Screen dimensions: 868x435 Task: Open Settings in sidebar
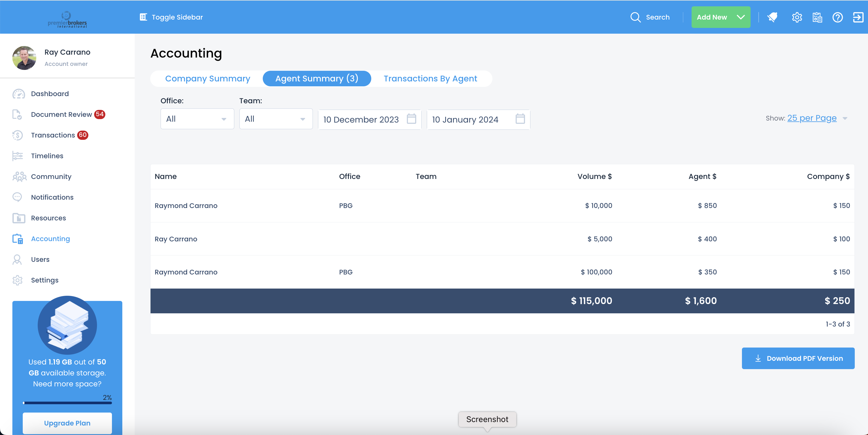click(45, 280)
